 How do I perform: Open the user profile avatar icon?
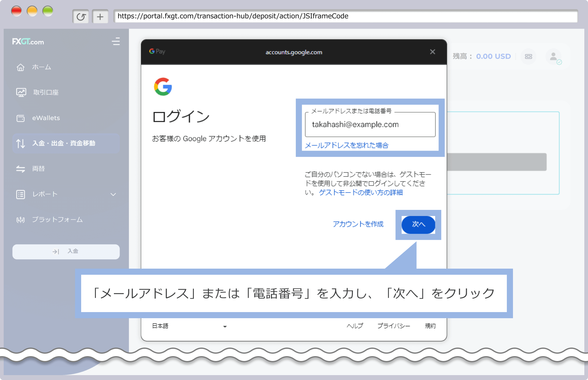tap(554, 57)
